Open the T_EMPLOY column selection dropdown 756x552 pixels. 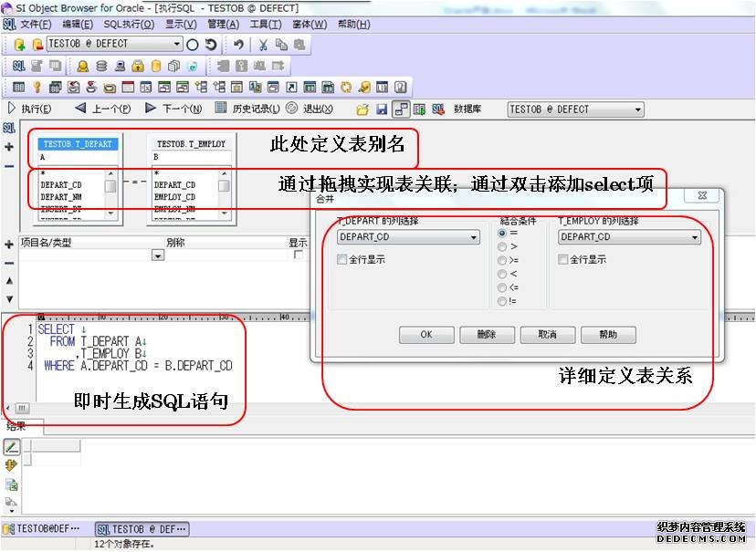click(695, 237)
